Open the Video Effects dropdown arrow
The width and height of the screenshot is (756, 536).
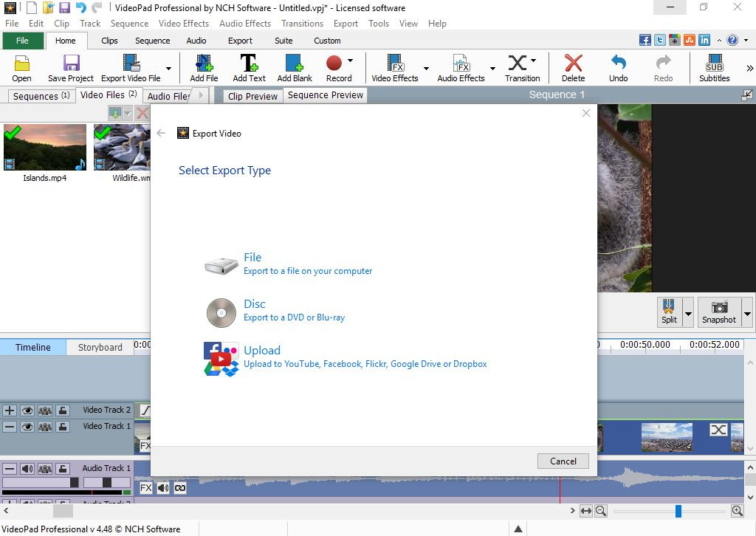(x=426, y=68)
